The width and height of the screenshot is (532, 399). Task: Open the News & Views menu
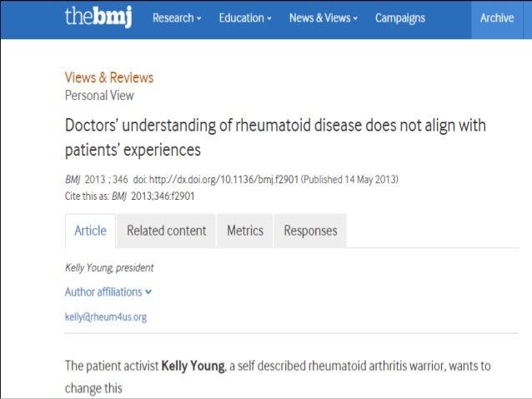324,18
